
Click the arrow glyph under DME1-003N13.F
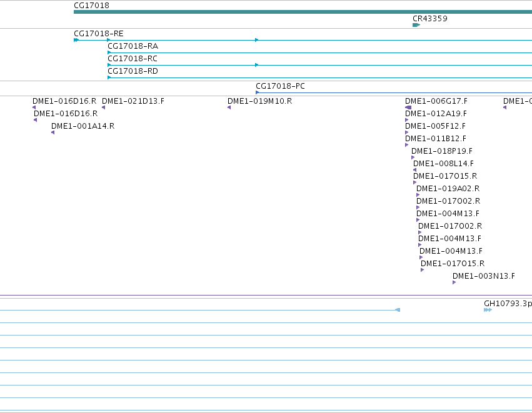click(454, 282)
